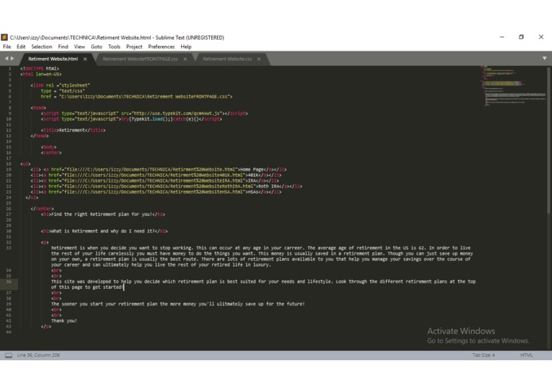The image size is (552, 392).
Task: Open the Goto menu
Action: [x=96, y=47]
